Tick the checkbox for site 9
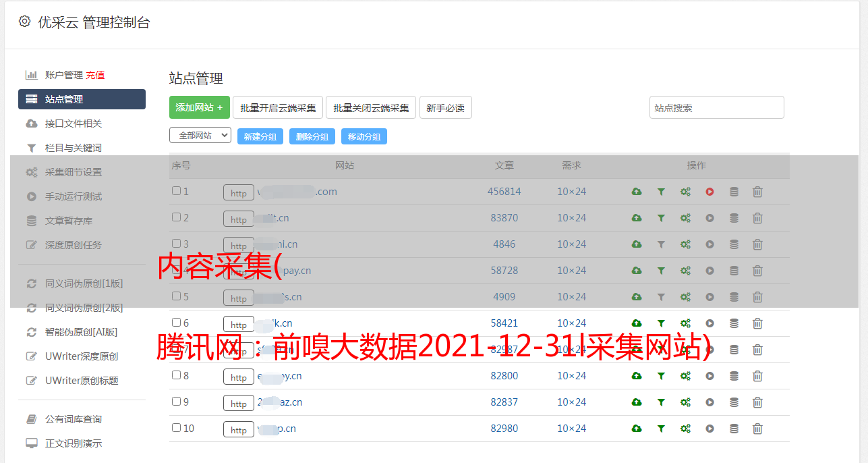The width and height of the screenshot is (868, 463). coord(176,402)
